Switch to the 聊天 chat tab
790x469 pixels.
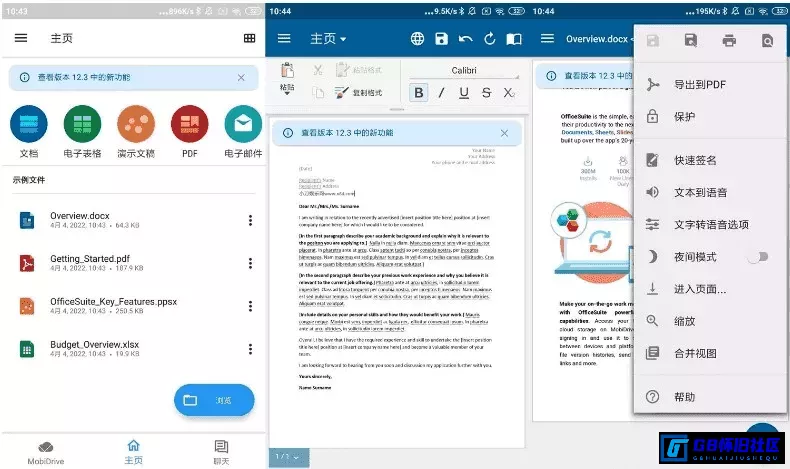pyautogui.click(x=221, y=452)
